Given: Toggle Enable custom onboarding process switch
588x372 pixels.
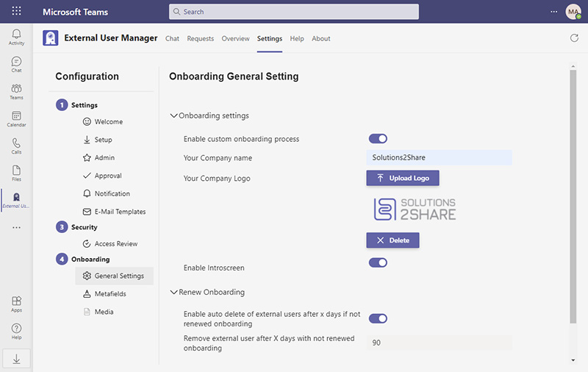Looking at the screenshot, I should click(378, 139).
